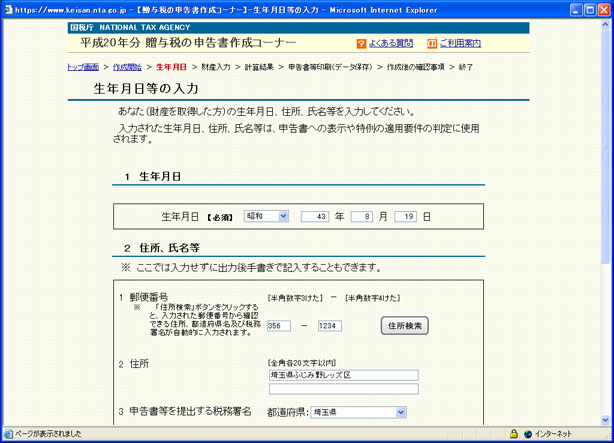Click the ［全角各20文字以内］ hint text
614x443 pixels.
coord(302,363)
